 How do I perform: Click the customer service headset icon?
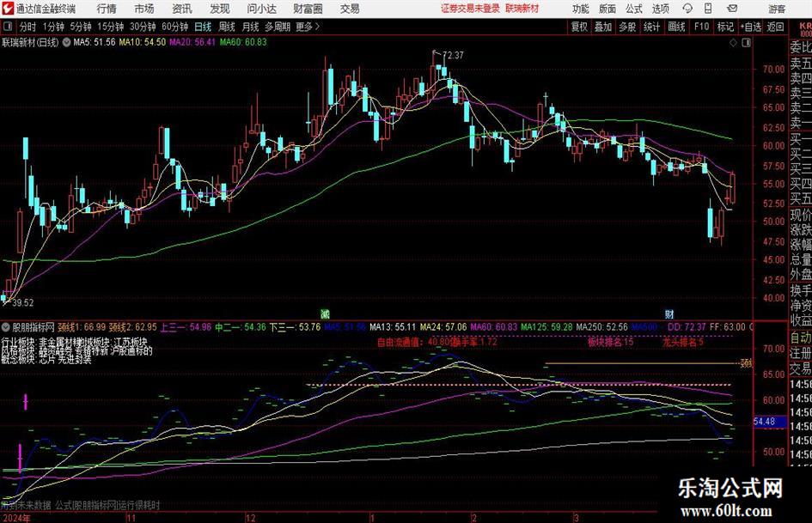(687, 9)
